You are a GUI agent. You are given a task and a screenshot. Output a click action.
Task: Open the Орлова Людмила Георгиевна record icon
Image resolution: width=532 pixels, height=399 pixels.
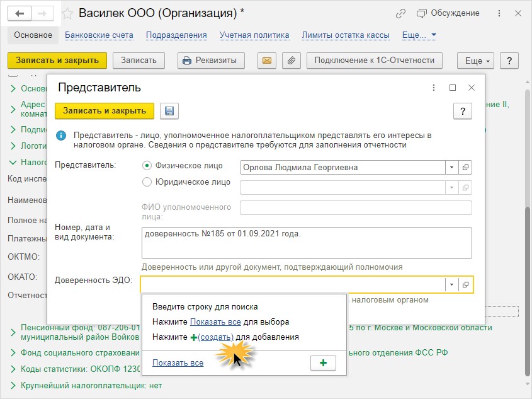coord(465,168)
